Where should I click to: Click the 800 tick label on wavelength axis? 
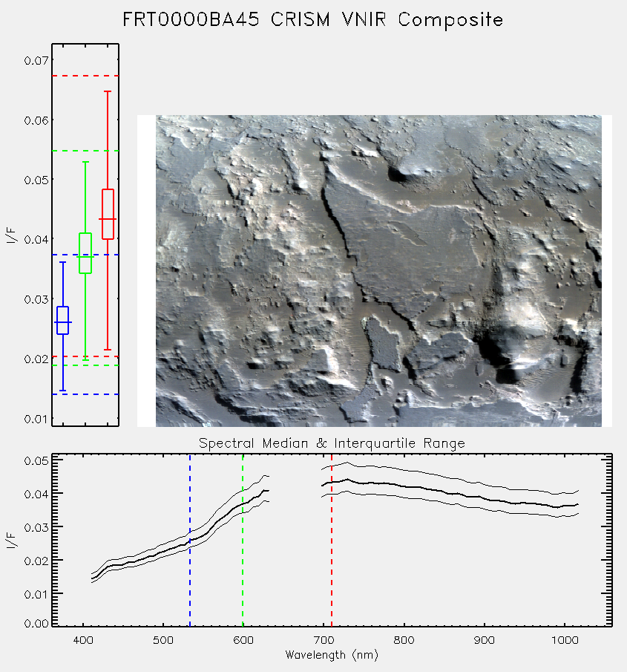(x=404, y=640)
